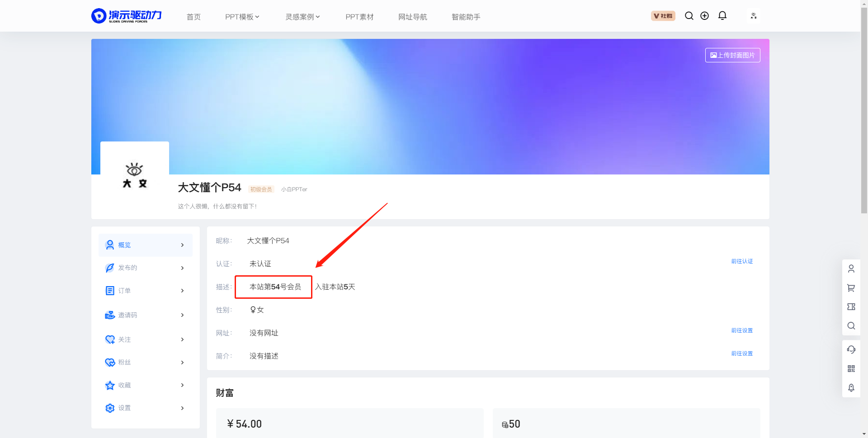Click the profile person icon on right sidebar
This screenshot has width=868, height=438.
coord(852,268)
